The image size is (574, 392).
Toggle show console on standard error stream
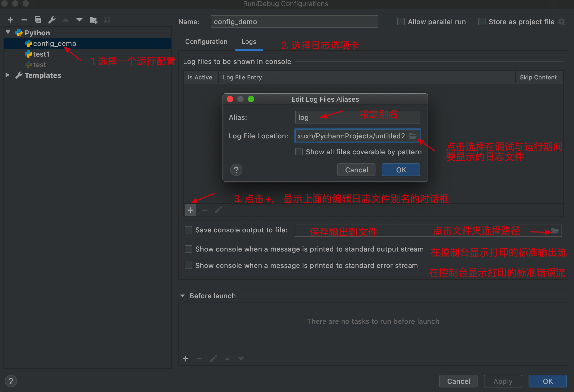tap(188, 265)
